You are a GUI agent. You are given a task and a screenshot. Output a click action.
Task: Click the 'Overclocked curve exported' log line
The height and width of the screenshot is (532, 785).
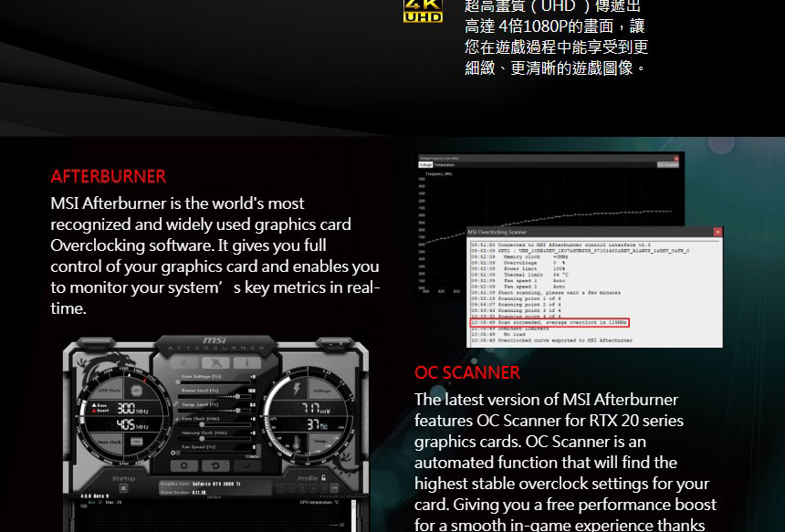pyautogui.click(x=551, y=340)
